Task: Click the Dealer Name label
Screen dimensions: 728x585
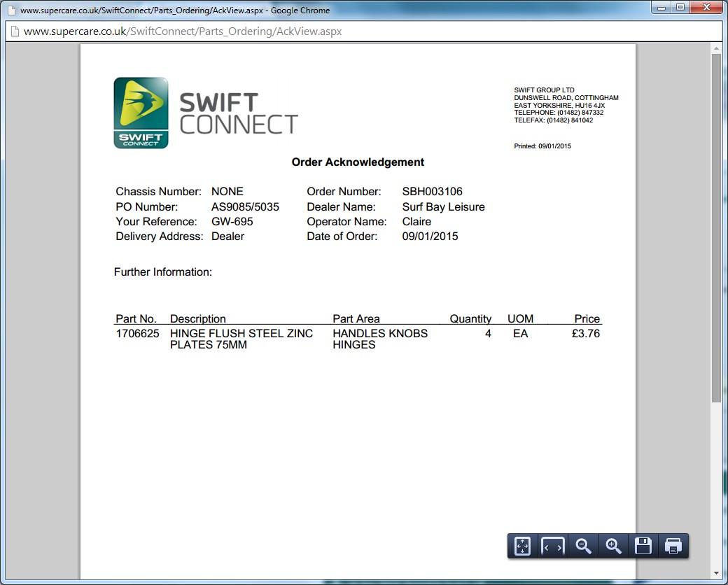Action: [341, 206]
